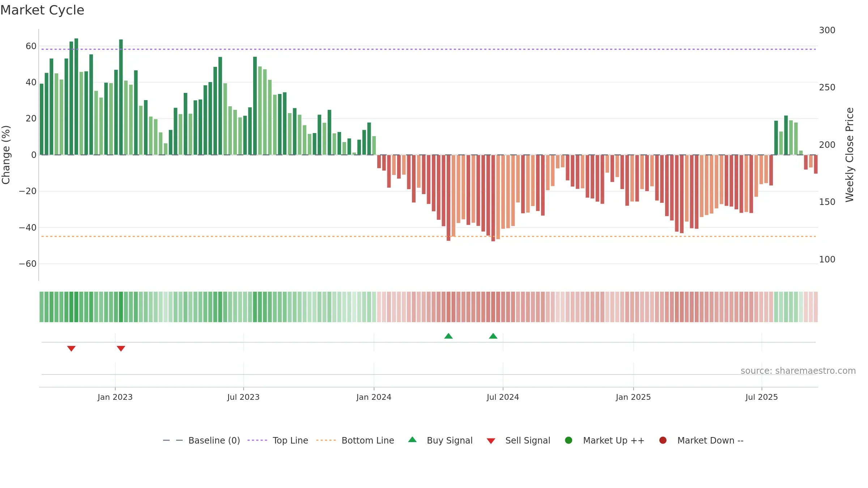
Task: Click the Jan 2024 axis label
Action: tap(374, 397)
